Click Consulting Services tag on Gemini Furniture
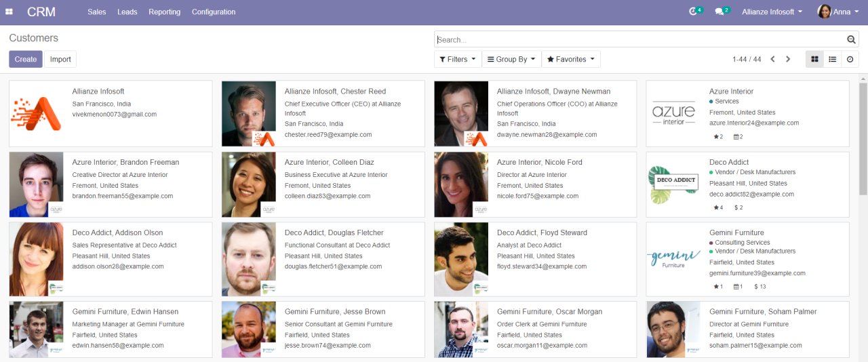The image size is (868, 362). tap(740, 242)
